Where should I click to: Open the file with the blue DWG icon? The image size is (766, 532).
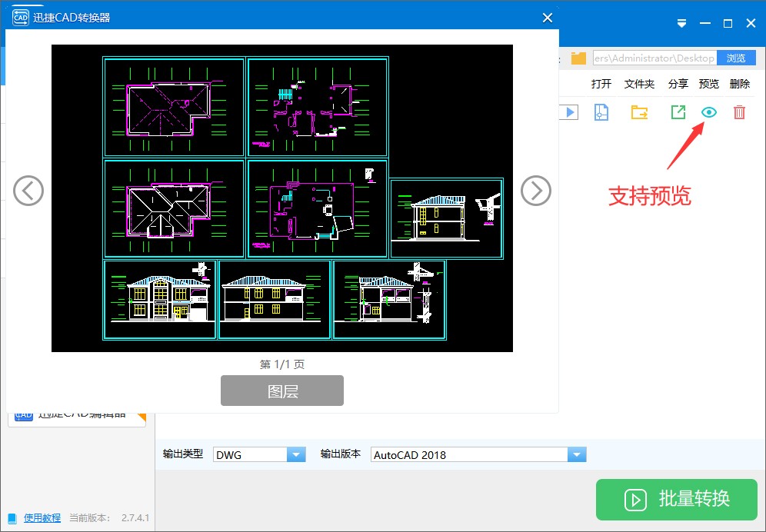[x=601, y=111]
